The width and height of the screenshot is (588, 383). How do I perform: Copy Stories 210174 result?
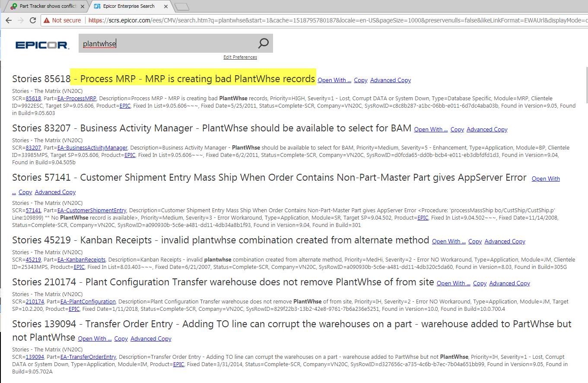pos(480,283)
